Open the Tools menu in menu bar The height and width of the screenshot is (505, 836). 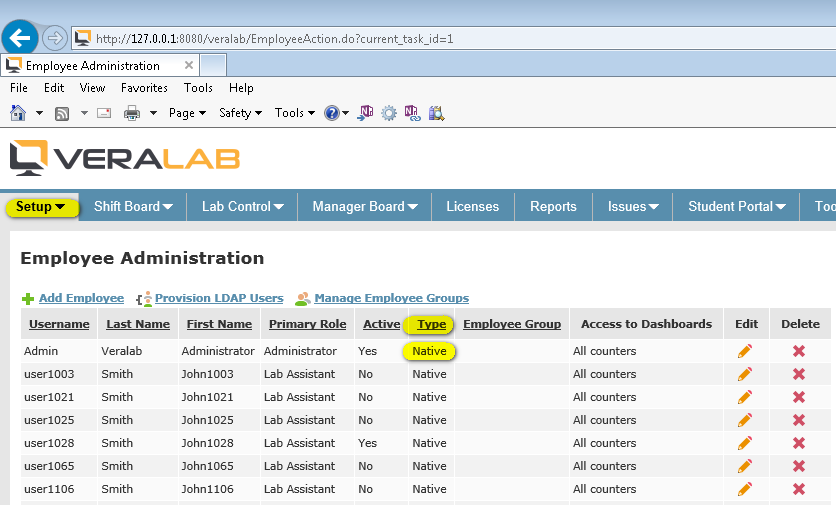coord(198,88)
